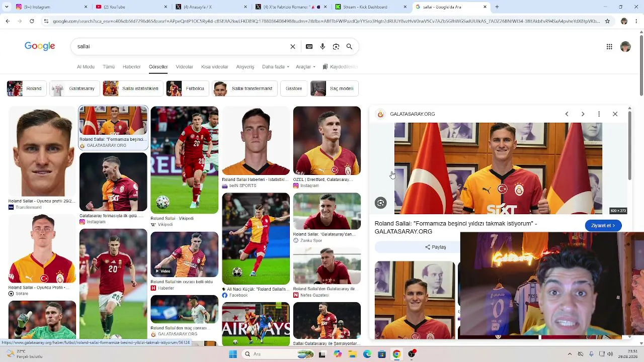
Task: Filter images by 'Futbolcu' chip
Action: (x=188, y=88)
